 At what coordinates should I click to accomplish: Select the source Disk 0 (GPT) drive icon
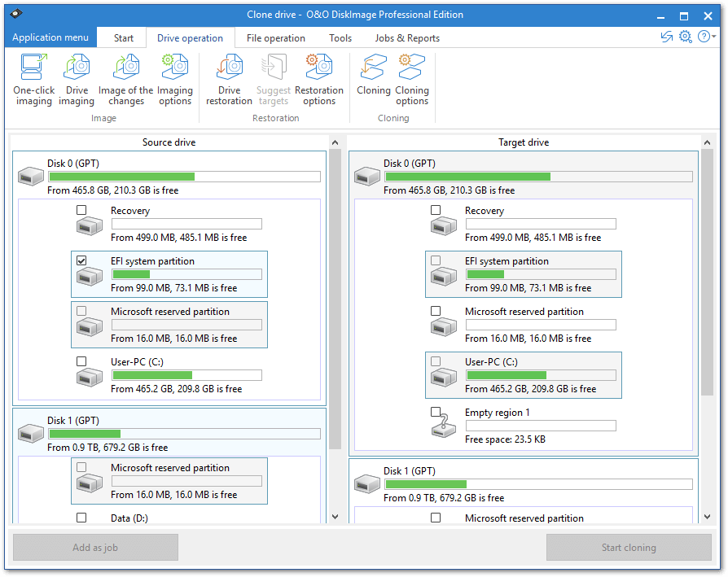[x=31, y=177]
